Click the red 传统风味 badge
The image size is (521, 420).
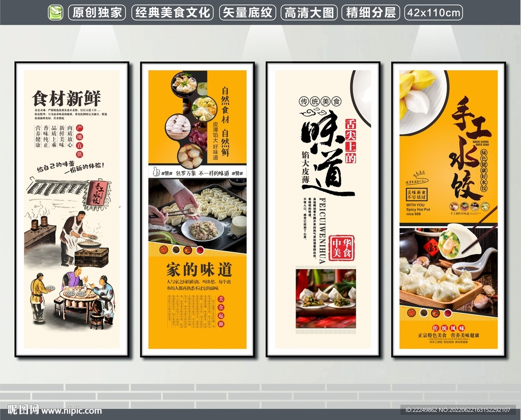click(x=435, y=327)
